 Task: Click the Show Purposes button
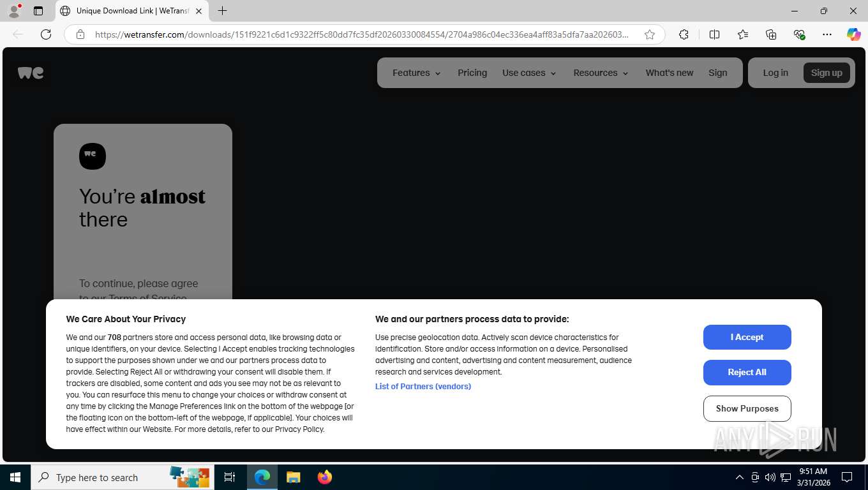[747, 408]
